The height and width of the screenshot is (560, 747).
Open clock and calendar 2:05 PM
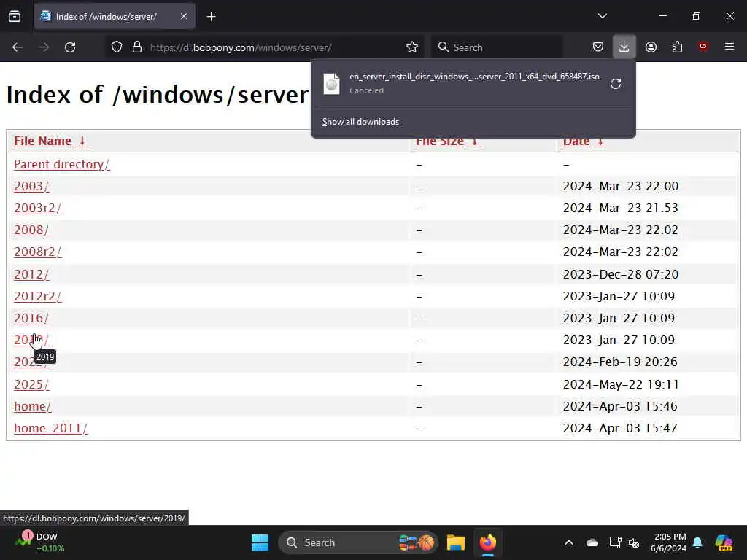click(x=668, y=542)
